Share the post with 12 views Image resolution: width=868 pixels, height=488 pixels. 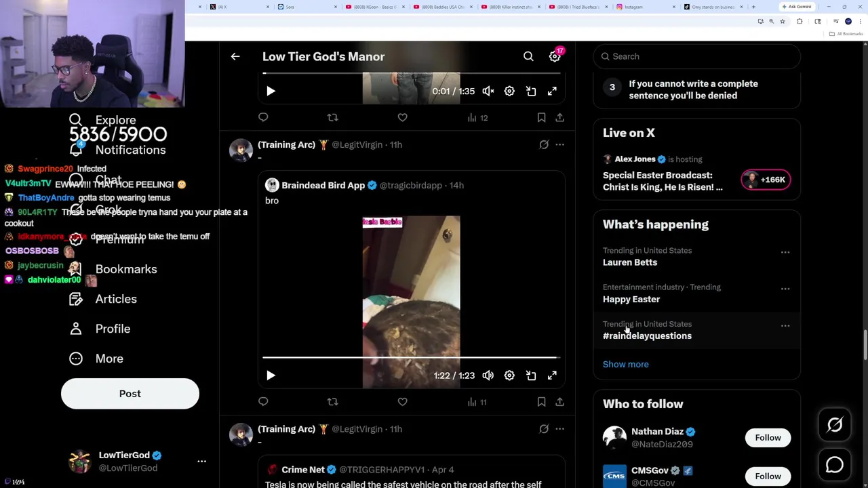tap(559, 117)
